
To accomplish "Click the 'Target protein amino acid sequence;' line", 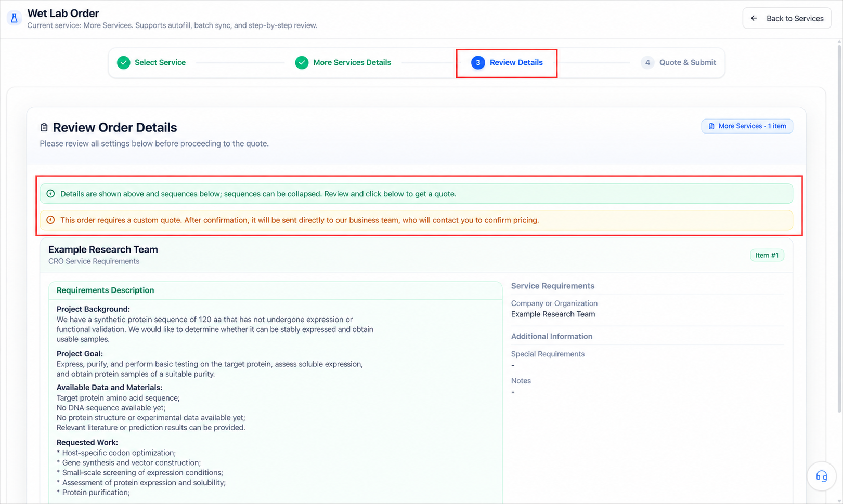I will (118, 398).
